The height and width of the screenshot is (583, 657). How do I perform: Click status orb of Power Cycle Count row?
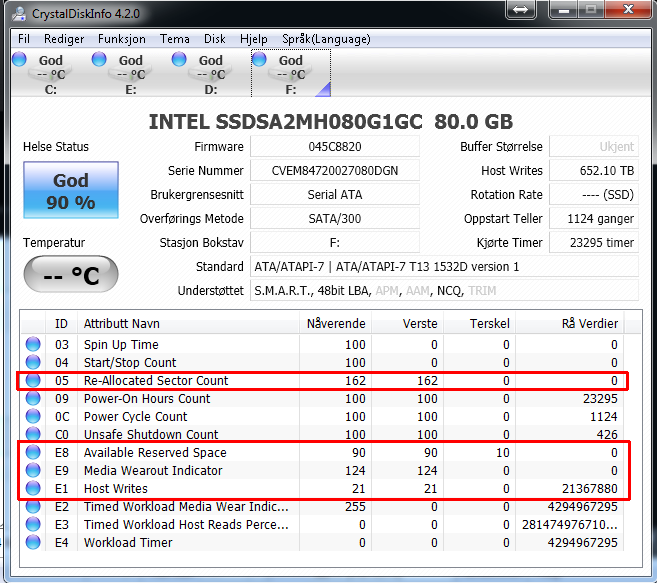pyautogui.click(x=33, y=416)
